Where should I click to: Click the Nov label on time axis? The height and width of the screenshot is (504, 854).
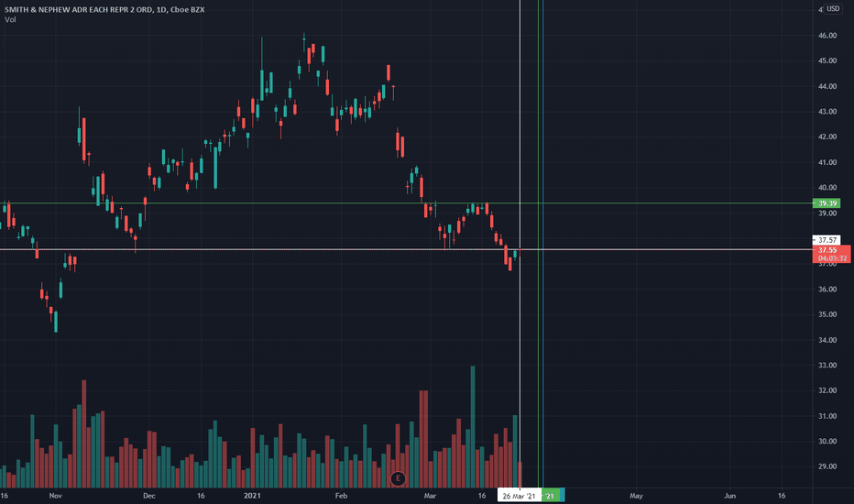(x=56, y=496)
